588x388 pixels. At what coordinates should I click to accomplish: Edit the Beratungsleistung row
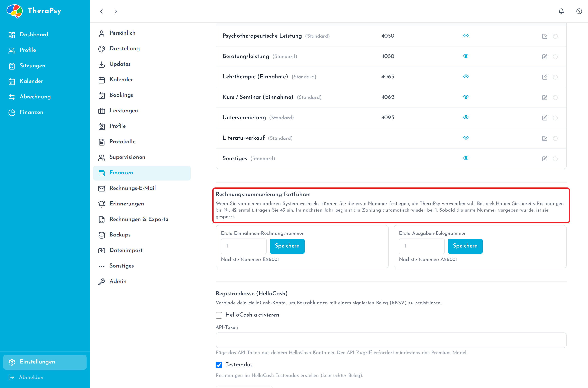click(x=545, y=57)
